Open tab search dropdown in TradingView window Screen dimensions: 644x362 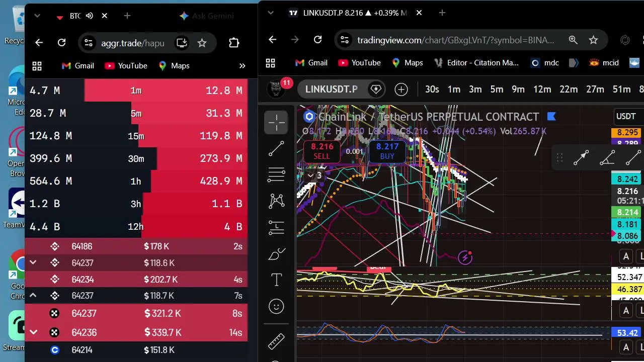pos(271,13)
